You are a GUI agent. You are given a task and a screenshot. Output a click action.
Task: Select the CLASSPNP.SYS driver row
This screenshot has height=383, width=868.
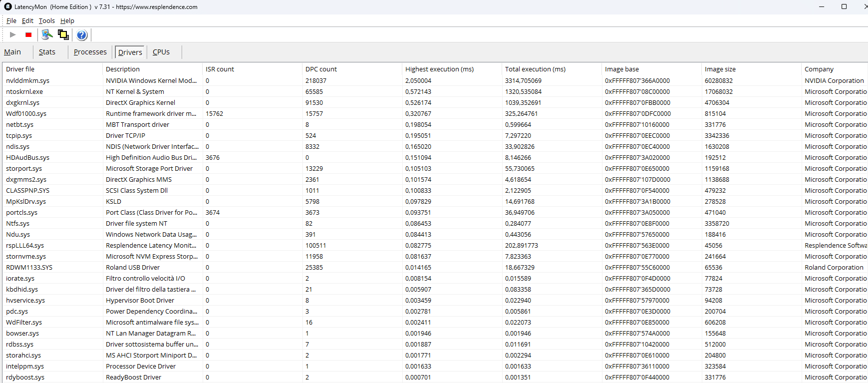(435, 190)
